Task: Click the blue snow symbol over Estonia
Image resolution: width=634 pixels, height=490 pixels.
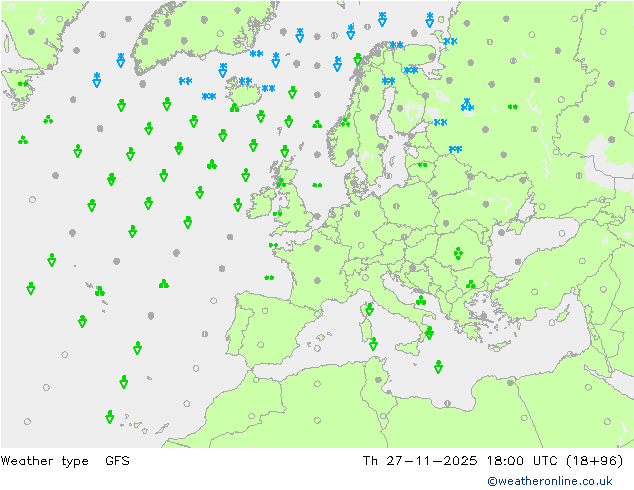Action: (x=440, y=122)
